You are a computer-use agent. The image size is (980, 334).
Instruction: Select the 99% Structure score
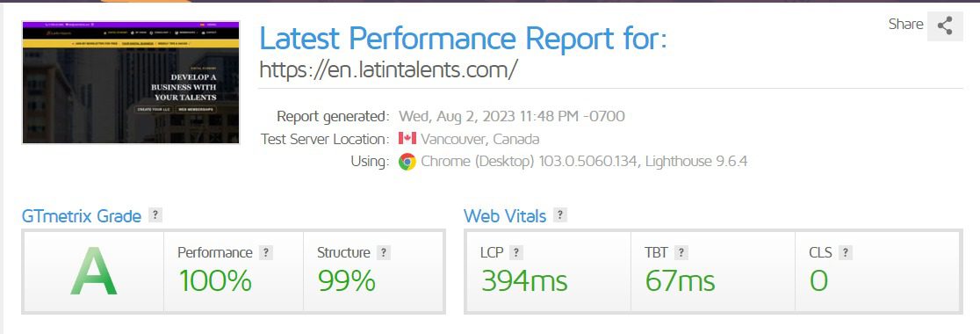pyautogui.click(x=346, y=280)
